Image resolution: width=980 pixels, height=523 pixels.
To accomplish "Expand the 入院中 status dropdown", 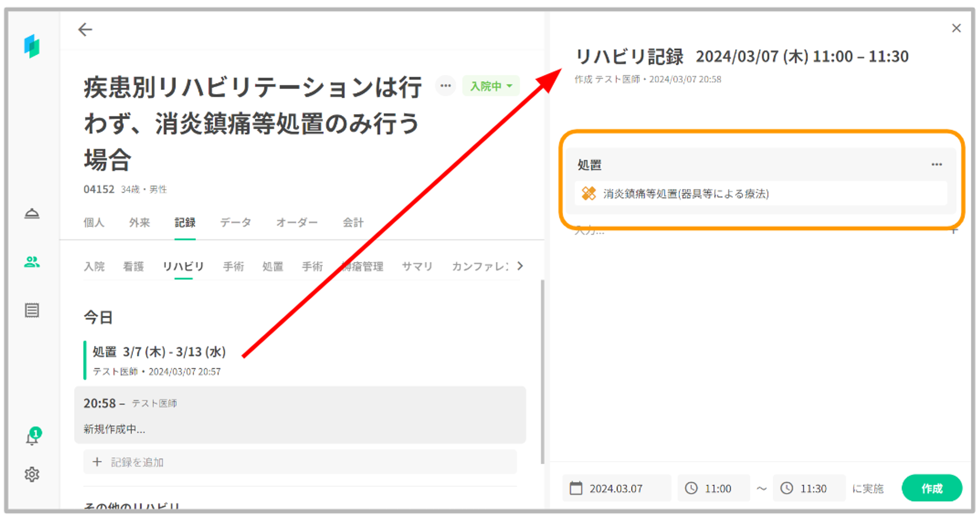I will (x=490, y=86).
